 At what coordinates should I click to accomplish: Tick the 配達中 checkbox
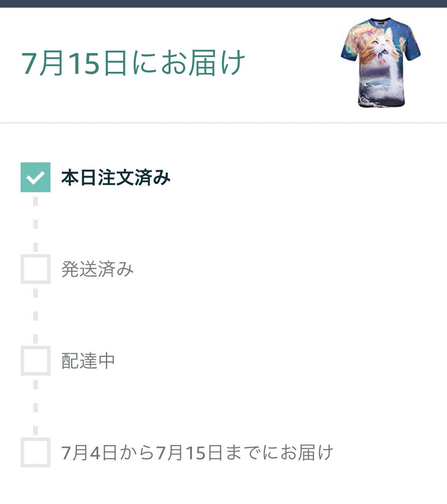point(35,360)
